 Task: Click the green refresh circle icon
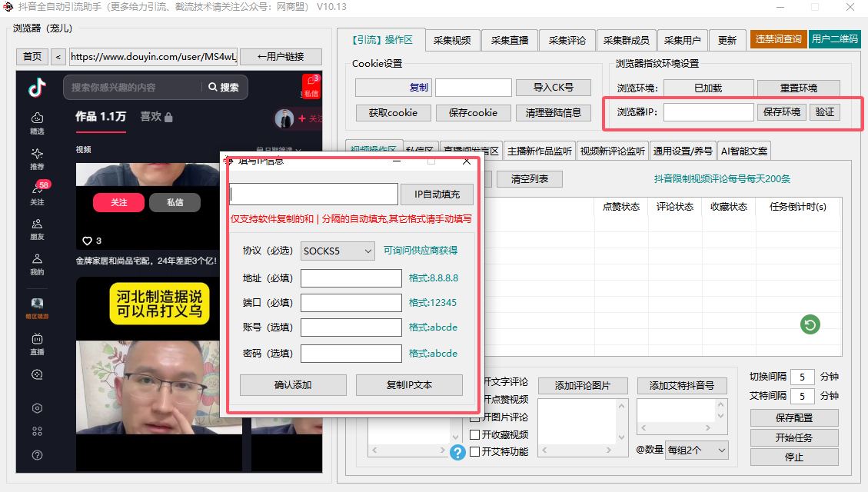[810, 324]
